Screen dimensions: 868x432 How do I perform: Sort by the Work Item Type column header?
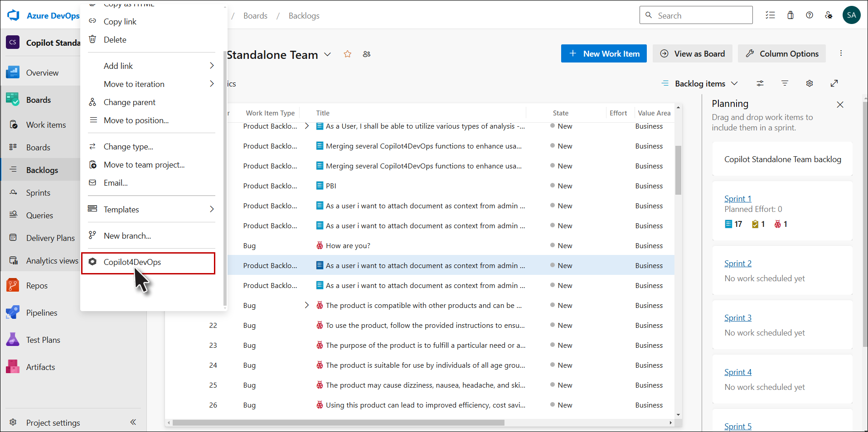[x=270, y=113]
